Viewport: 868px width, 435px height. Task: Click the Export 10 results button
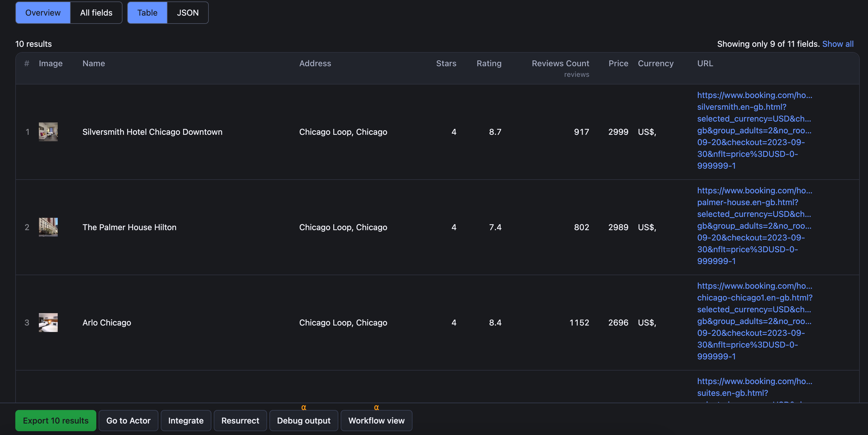(x=55, y=421)
